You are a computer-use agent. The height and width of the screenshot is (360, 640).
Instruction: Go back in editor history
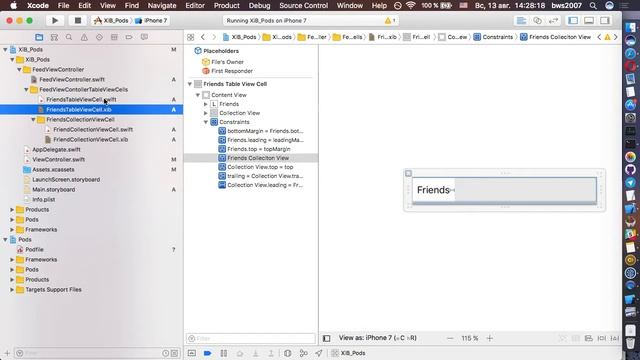pyautogui.click(x=203, y=37)
